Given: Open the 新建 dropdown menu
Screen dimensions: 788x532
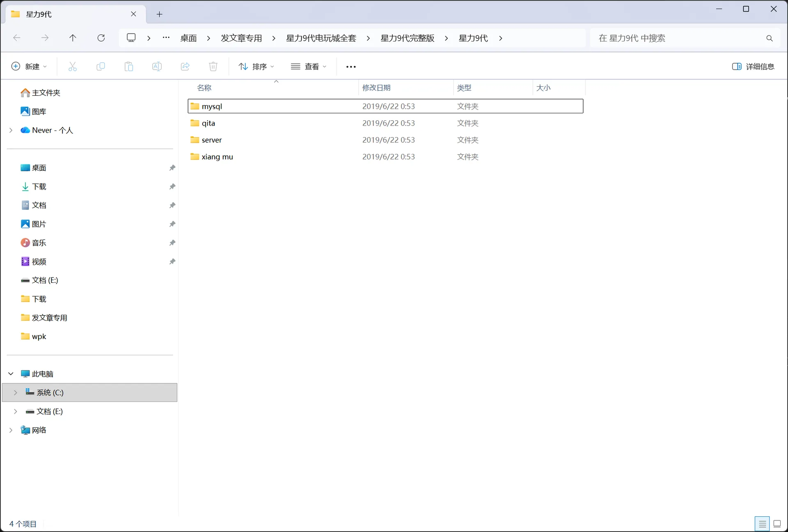Looking at the screenshot, I should (29, 66).
